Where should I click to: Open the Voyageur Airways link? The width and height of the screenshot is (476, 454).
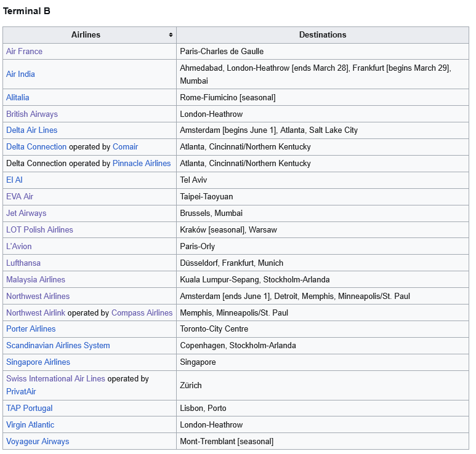(38, 442)
